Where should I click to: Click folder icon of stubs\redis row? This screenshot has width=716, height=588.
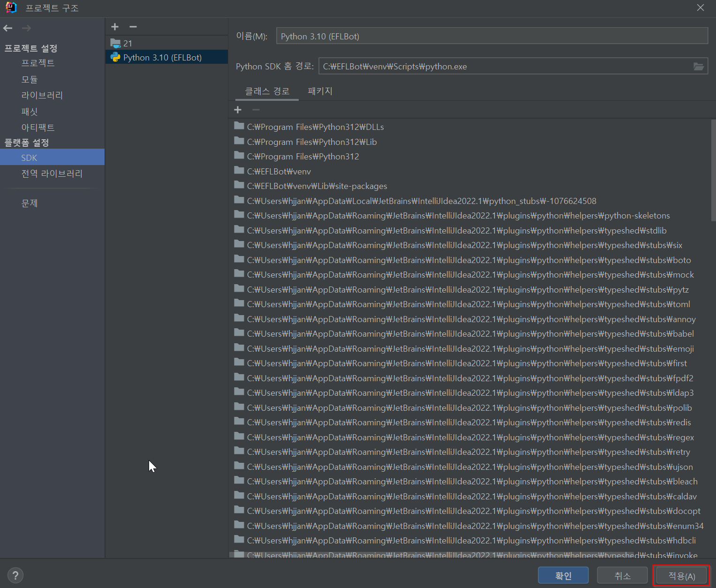[239, 422]
